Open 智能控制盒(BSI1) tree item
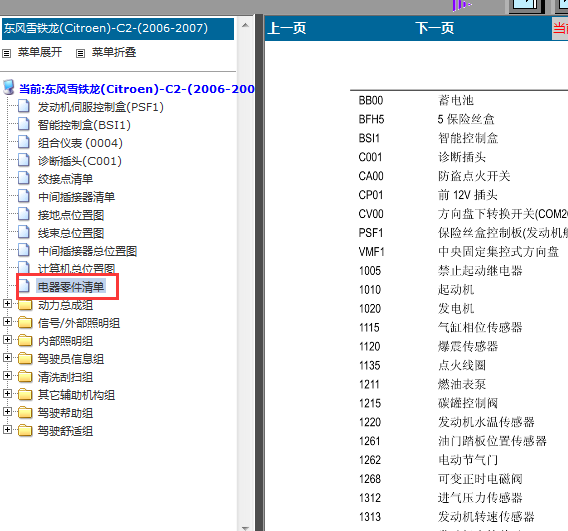This screenshot has height=531, width=568. (x=84, y=125)
